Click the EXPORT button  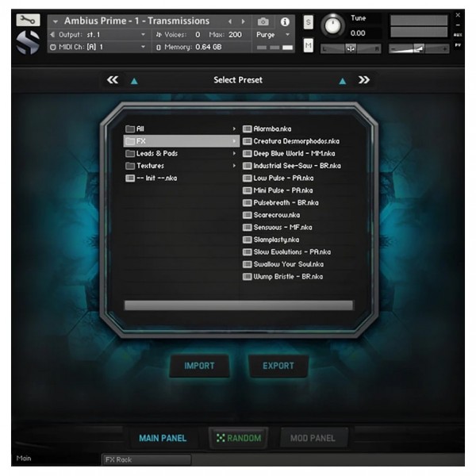tap(278, 366)
